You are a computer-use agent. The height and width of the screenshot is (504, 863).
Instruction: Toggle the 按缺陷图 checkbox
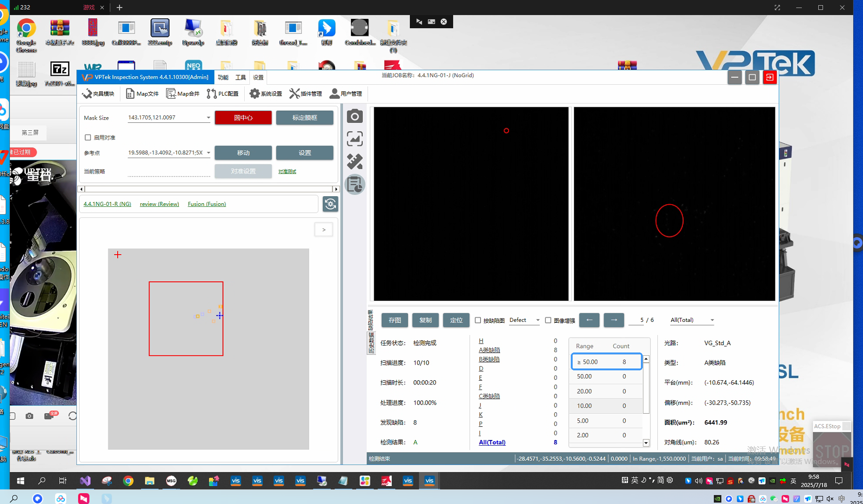tap(478, 320)
